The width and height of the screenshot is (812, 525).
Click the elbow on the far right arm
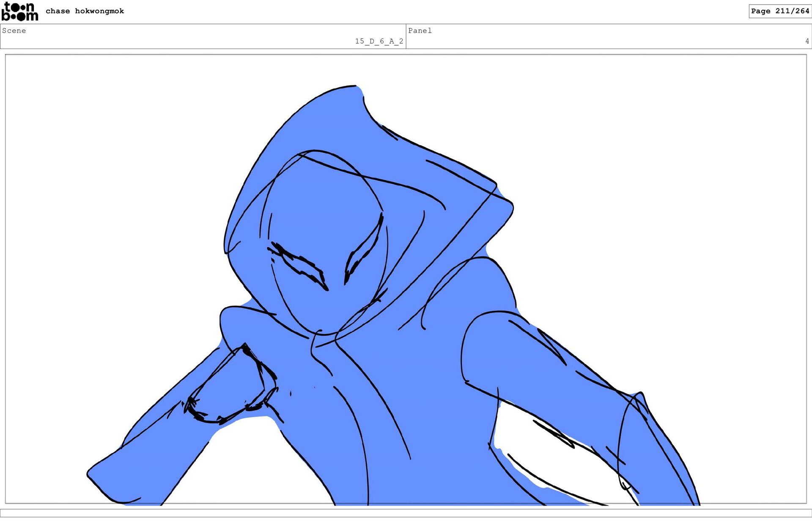click(639, 399)
